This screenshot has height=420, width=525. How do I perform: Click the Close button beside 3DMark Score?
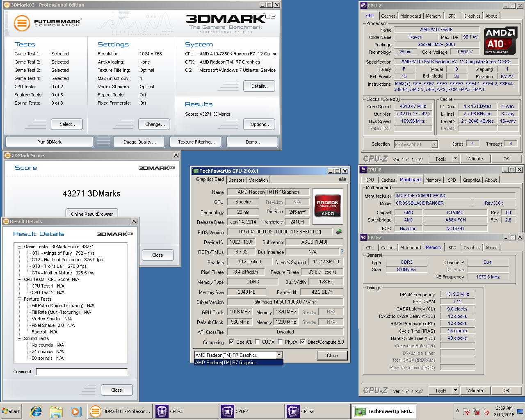click(157, 255)
